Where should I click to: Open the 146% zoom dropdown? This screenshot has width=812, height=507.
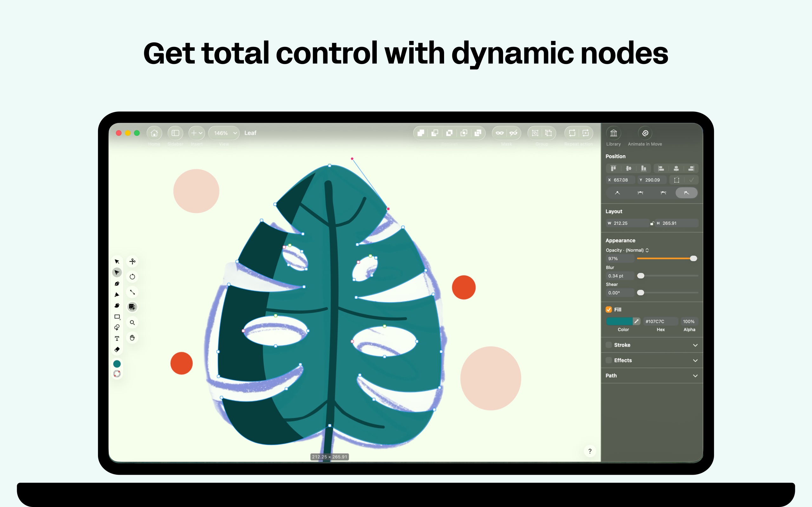(224, 133)
